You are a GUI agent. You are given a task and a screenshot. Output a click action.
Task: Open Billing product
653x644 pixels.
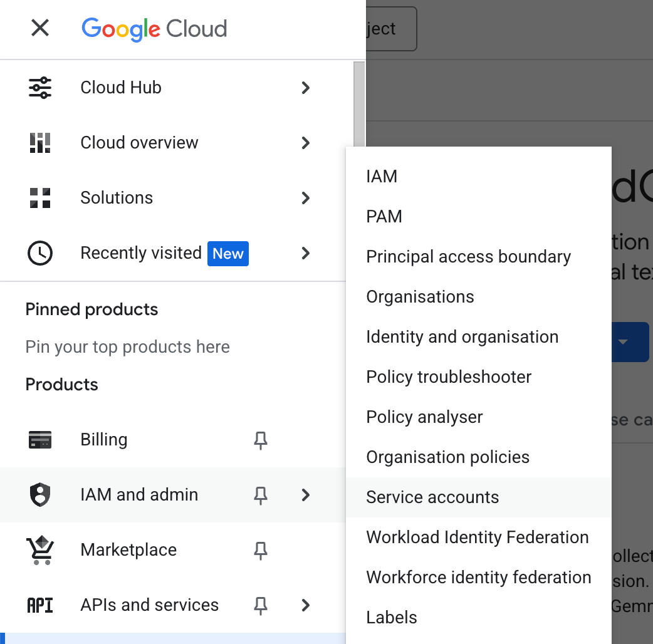tap(173, 440)
